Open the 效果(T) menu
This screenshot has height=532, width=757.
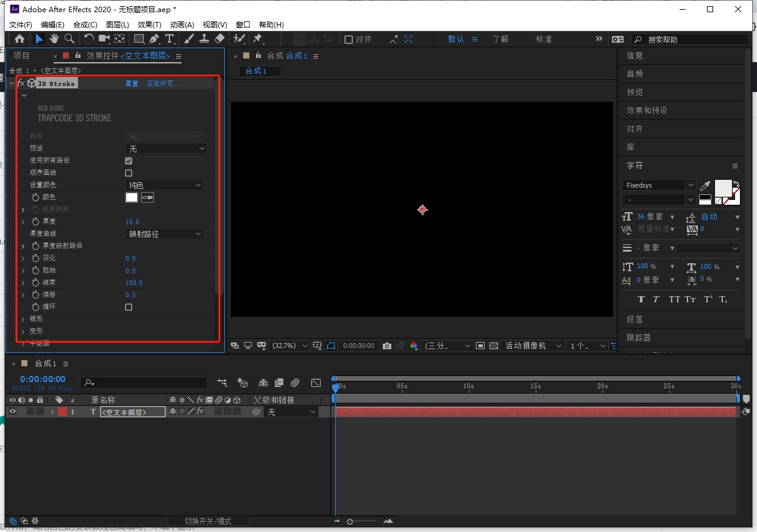pyautogui.click(x=149, y=25)
